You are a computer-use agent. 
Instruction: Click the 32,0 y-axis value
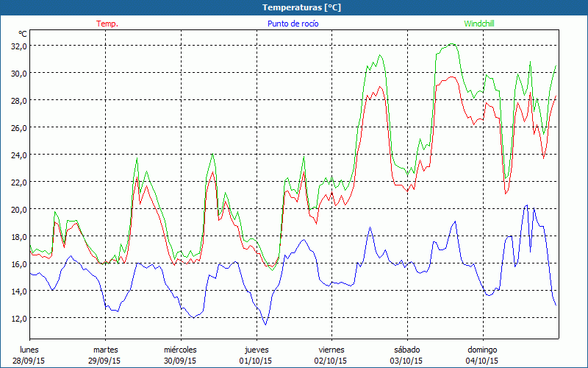[18, 46]
